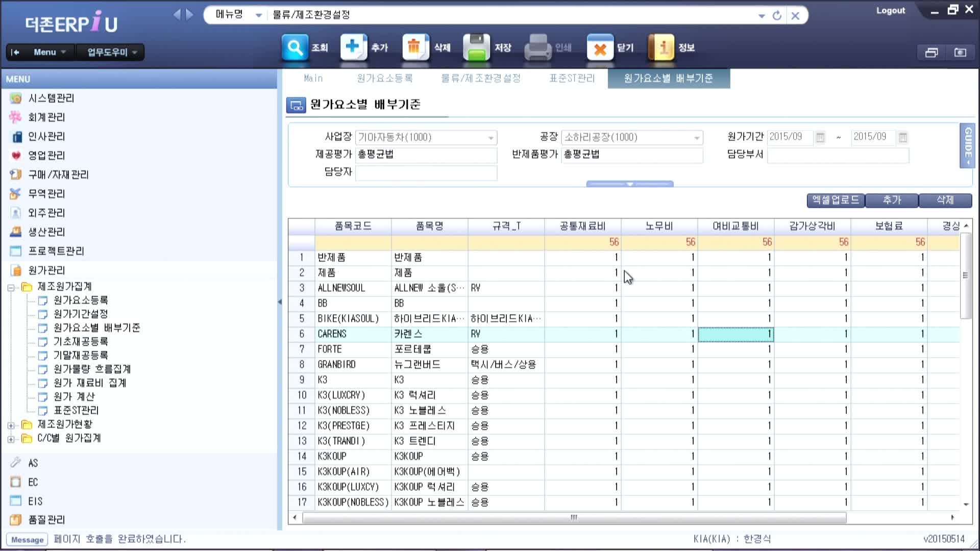Collapse the search condition panel handle
Screen dimensions: 980x551
630,184
